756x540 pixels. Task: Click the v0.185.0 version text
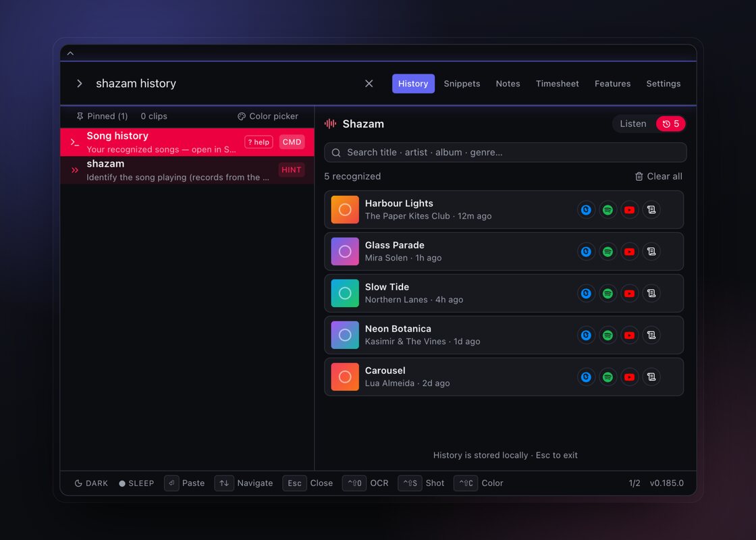tap(667, 483)
